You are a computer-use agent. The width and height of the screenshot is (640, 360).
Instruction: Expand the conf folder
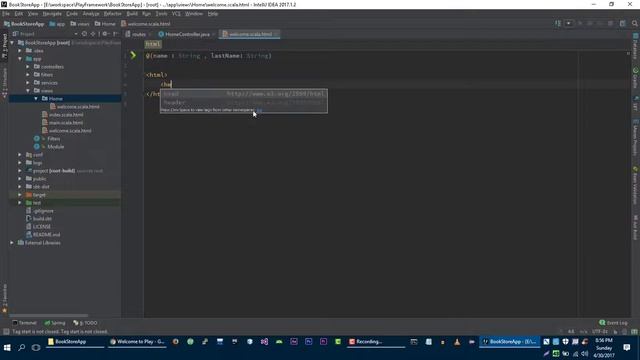[20, 155]
